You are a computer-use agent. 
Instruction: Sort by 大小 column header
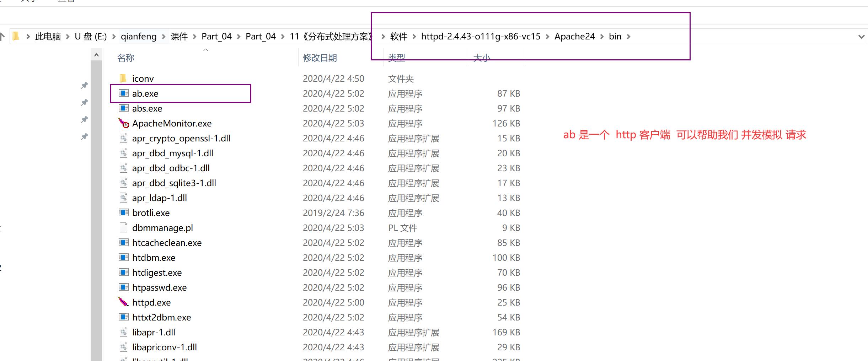pyautogui.click(x=482, y=58)
